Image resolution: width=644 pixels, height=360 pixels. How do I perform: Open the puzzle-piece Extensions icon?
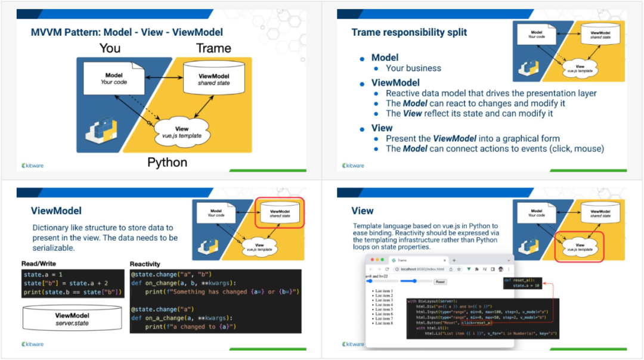coord(477,269)
